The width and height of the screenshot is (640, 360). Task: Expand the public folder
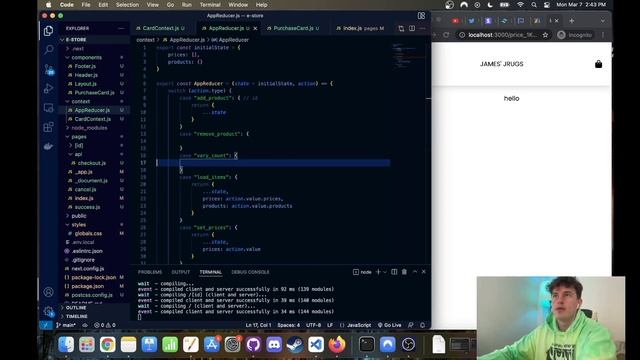pos(79,216)
